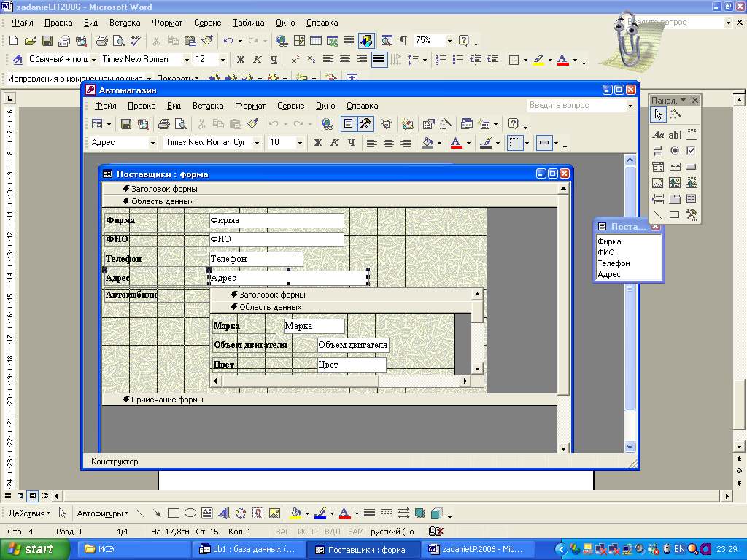Select the Check Box tool in the toolbox
747x560 pixels.
coord(691,150)
